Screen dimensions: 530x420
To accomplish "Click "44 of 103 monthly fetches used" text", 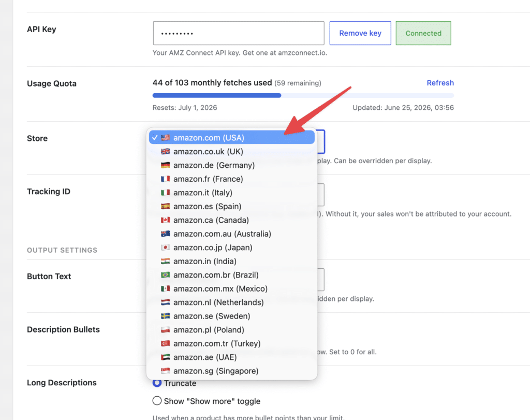I will click(212, 83).
